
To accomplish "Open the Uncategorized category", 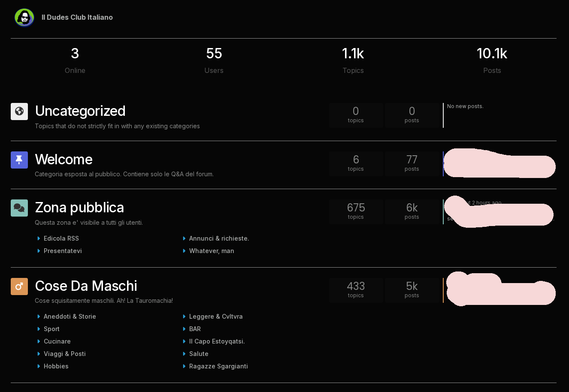I will 80,111.
